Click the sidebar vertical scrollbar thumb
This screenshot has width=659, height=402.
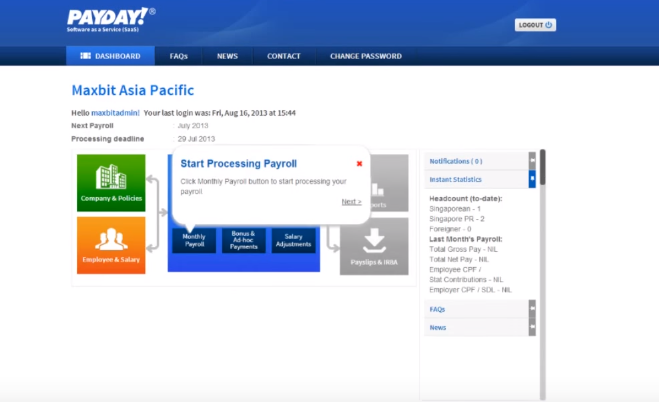pos(543,167)
